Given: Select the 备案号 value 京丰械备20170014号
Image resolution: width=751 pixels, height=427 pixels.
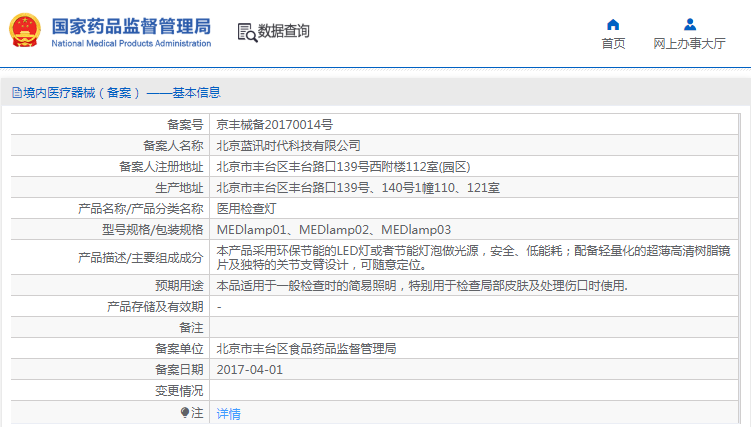Looking at the screenshot, I should tap(275, 125).
